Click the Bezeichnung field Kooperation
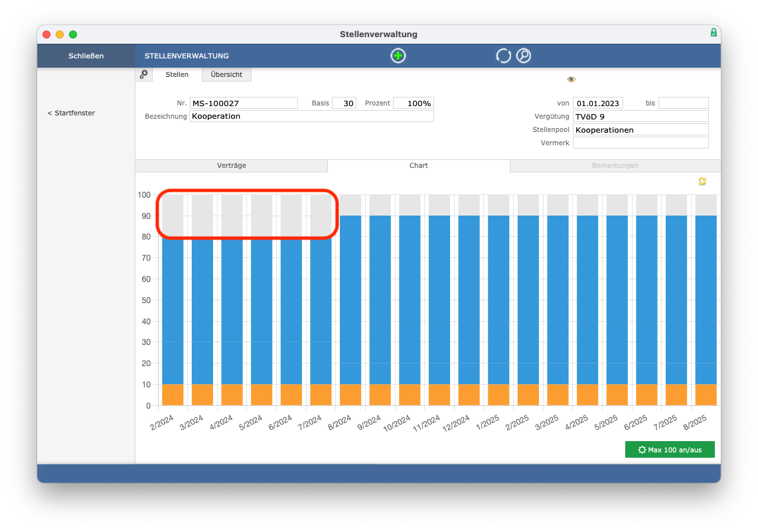The height and width of the screenshot is (532, 758). (x=311, y=116)
